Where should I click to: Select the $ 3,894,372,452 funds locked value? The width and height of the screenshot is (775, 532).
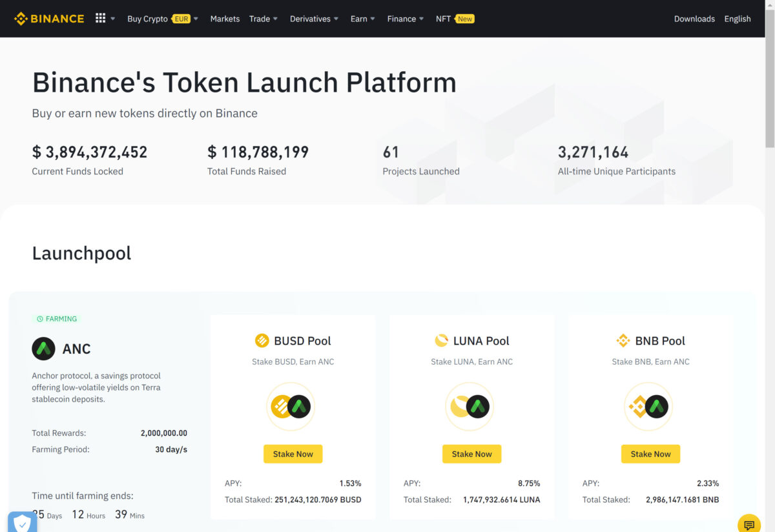[90, 152]
